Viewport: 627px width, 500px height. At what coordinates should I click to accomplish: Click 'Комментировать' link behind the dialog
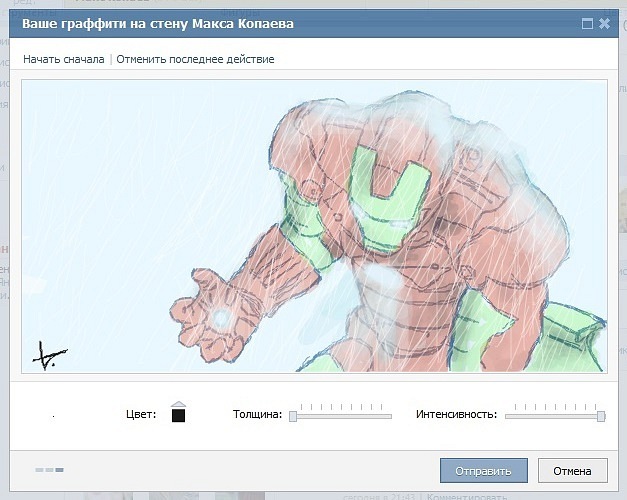coord(467,497)
